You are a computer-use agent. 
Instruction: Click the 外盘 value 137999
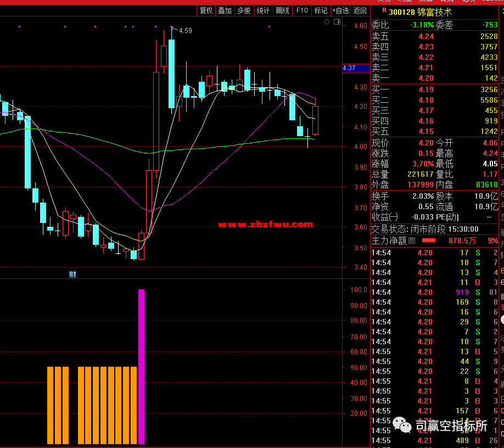click(x=421, y=184)
